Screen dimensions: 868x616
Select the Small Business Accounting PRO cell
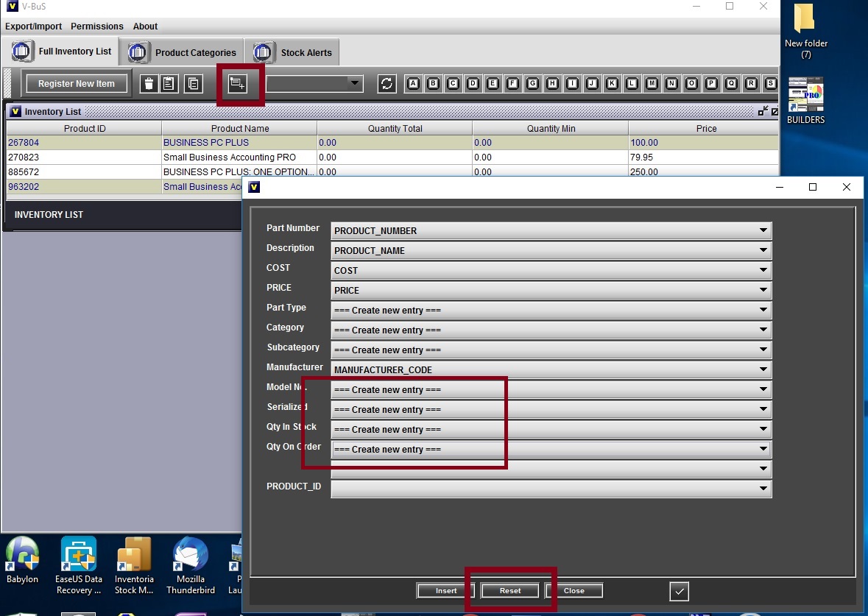tap(239, 157)
